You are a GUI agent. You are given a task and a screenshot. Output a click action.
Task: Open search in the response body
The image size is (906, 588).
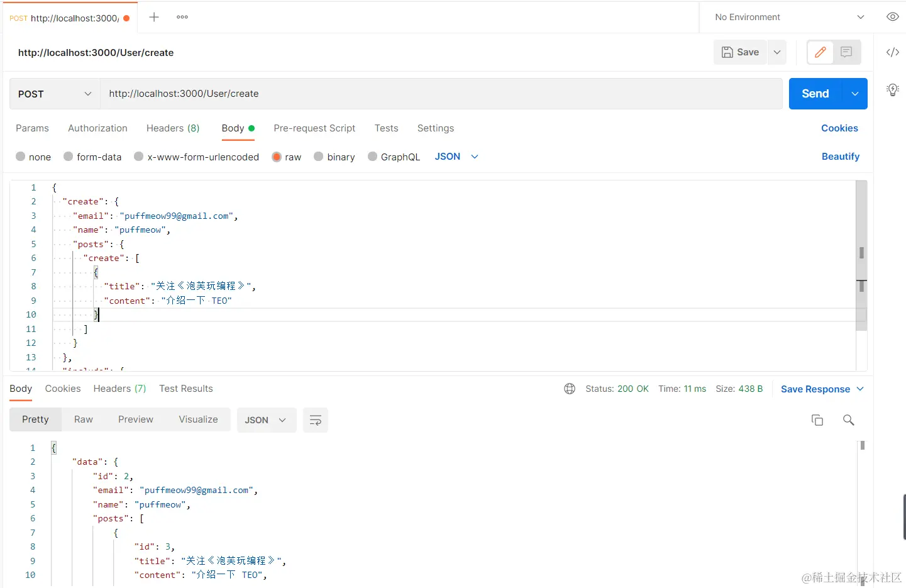(848, 419)
